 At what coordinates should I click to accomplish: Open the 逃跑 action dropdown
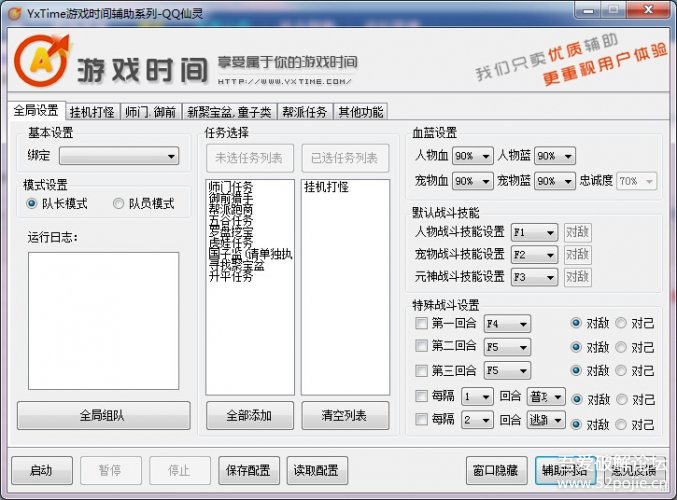pos(546,419)
